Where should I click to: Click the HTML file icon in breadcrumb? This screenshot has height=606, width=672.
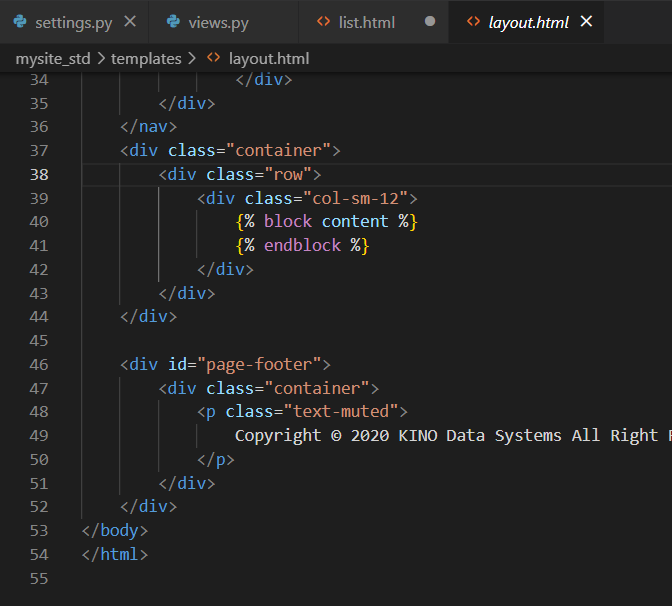coord(213,58)
